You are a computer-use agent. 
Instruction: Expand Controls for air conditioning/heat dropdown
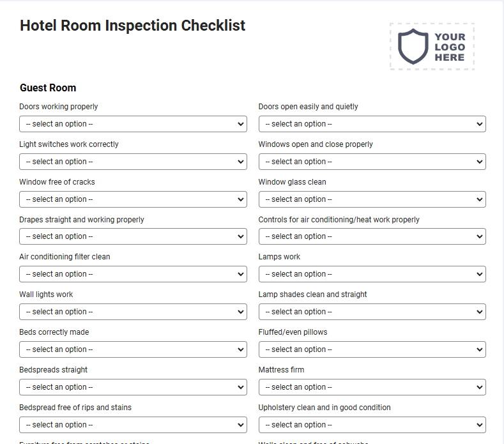coord(372,236)
